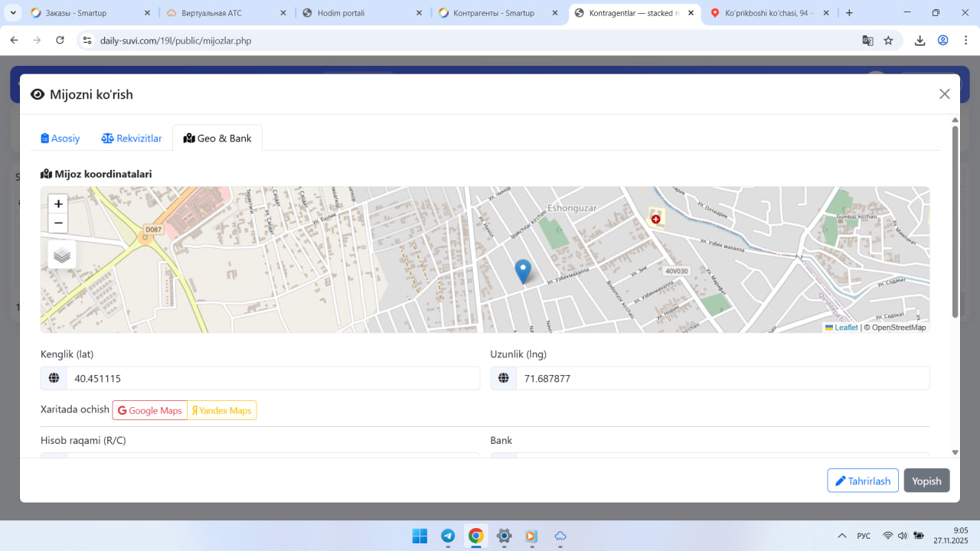Zoom in on the map
Screen dimensions: 980x551
[x=58, y=204]
